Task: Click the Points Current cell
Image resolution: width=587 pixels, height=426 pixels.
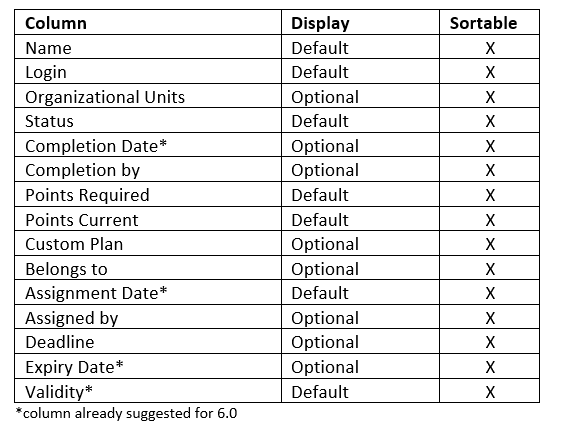Action: click(x=148, y=219)
